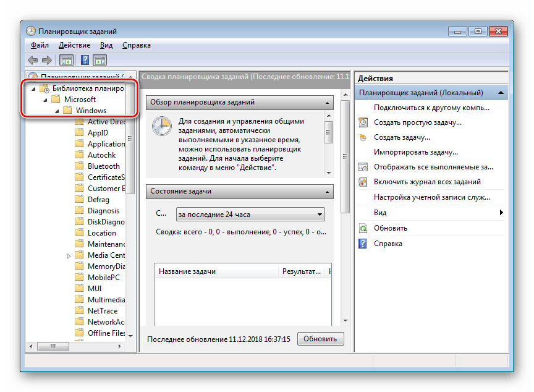The height and width of the screenshot is (392, 534).
Task: Click the clock icon in the title bar
Action: pyautogui.click(x=31, y=32)
